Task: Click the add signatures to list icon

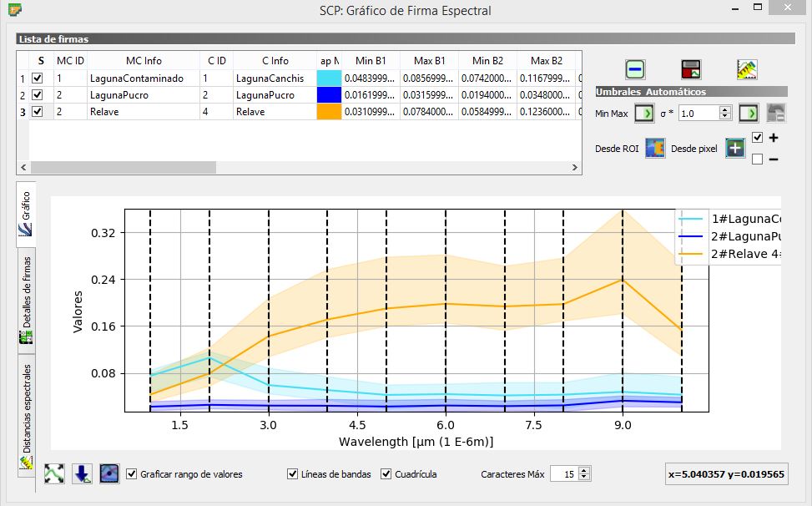Action: click(691, 69)
